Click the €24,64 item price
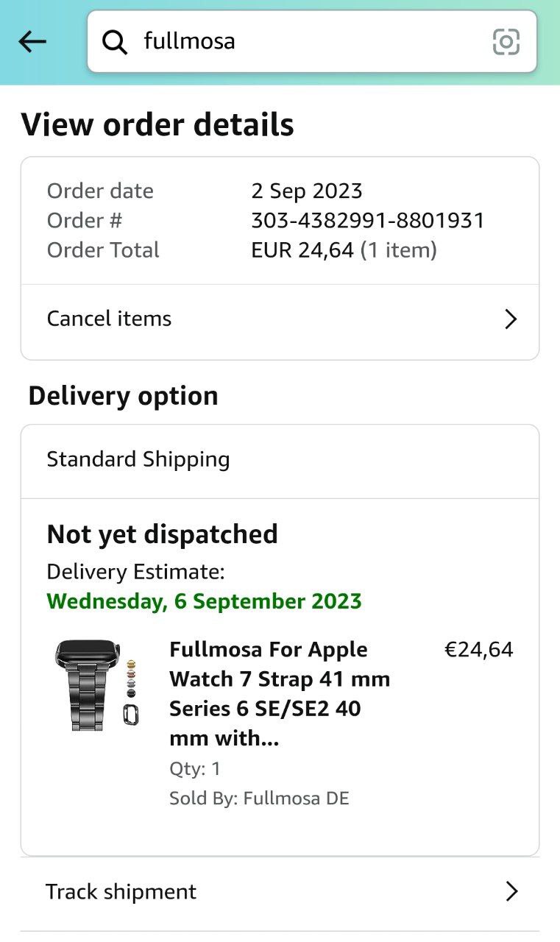The width and height of the screenshot is (560, 942). click(x=478, y=650)
